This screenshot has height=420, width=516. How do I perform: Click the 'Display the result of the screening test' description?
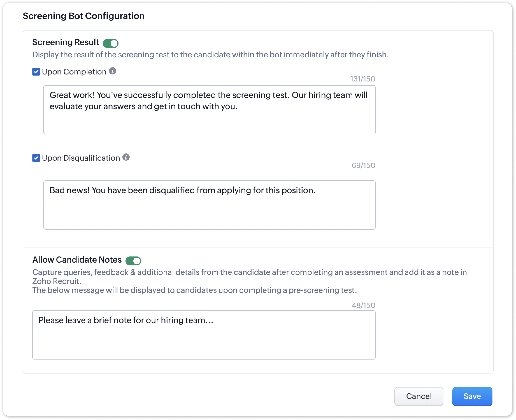pyautogui.click(x=210, y=55)
